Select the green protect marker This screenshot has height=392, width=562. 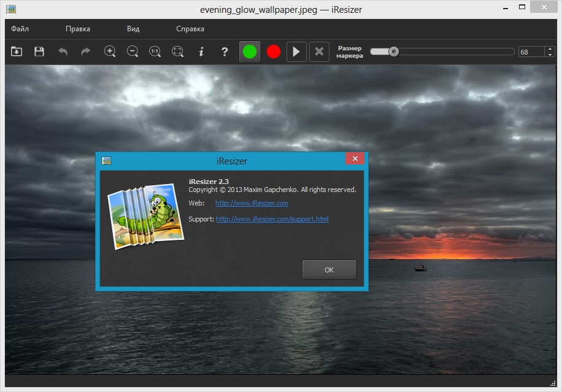tap(250, 52)
